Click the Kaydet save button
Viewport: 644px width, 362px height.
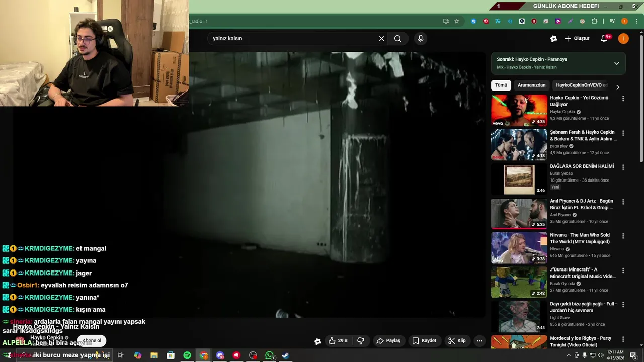[x=424, y=341]
